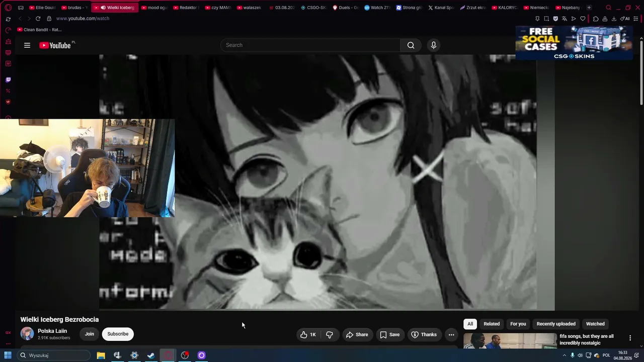Save the video to a playlist
Screen dimensions: 644x362
click(x=390, y=335)
